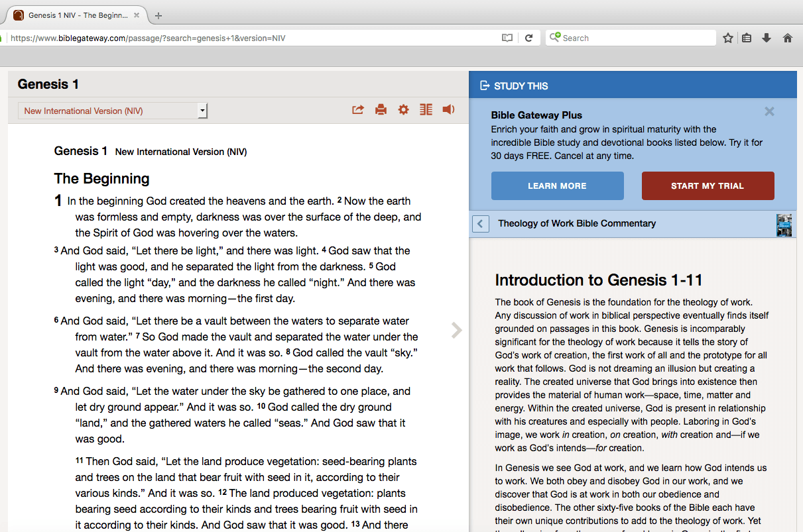Open the Bible version dropdown

[113, 111]
